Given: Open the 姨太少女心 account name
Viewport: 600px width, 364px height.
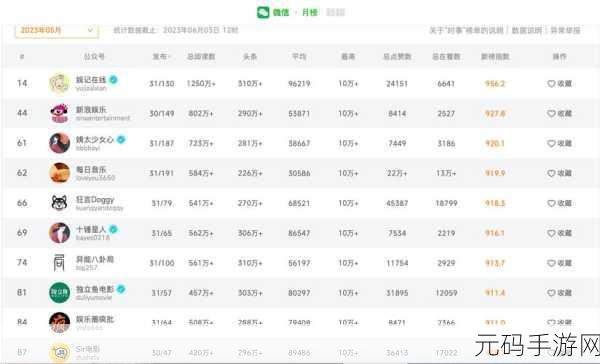Looking at the screenshot, I should (95, 139).
